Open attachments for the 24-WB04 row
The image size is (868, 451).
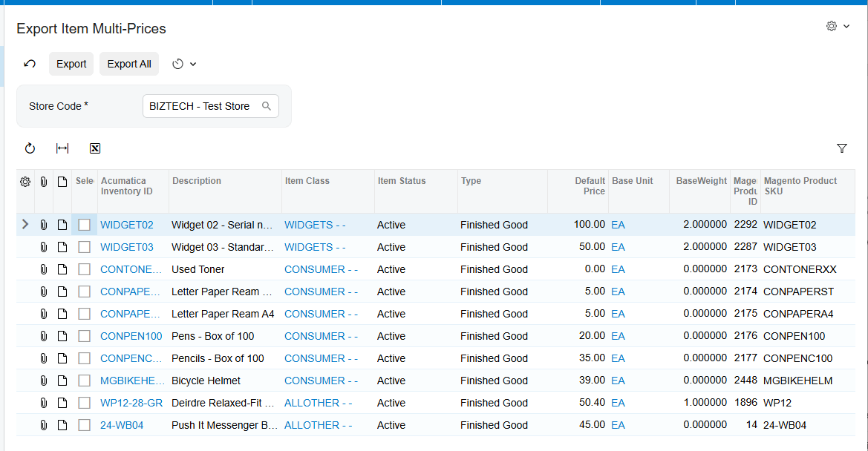(x=44, y=425)
